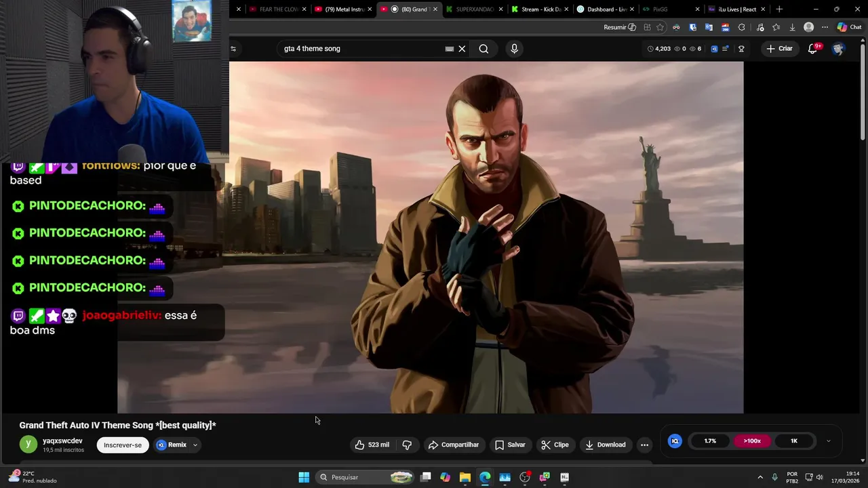Open the yaqxswcdev channel name link
This screenshot has width=868, height=488.
[62, 441]
